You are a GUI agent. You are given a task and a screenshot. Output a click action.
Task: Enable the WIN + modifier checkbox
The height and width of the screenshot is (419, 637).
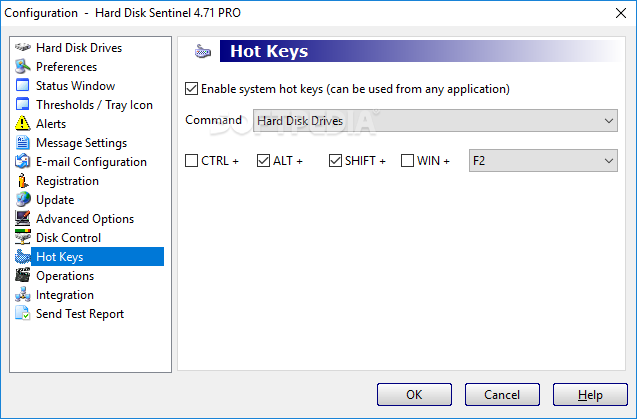407,161
